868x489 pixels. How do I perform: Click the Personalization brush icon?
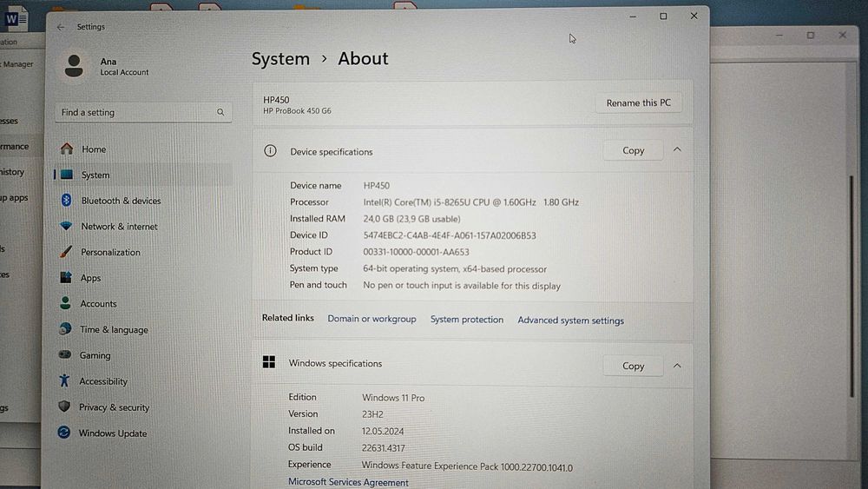[x=65, y=251]
